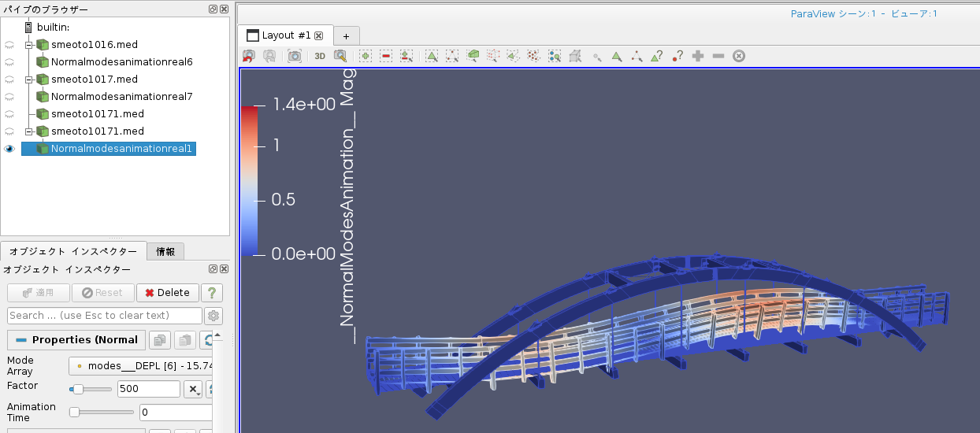Image resolution: width=980 pixels, height=433 pixels.
Task: Select cells through frustum tool
Action: click(x=472, y=56)
